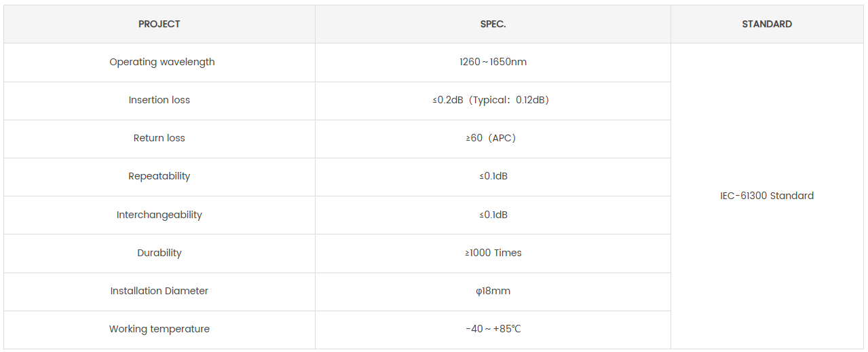Select the Return loss row label

point(159,138)
